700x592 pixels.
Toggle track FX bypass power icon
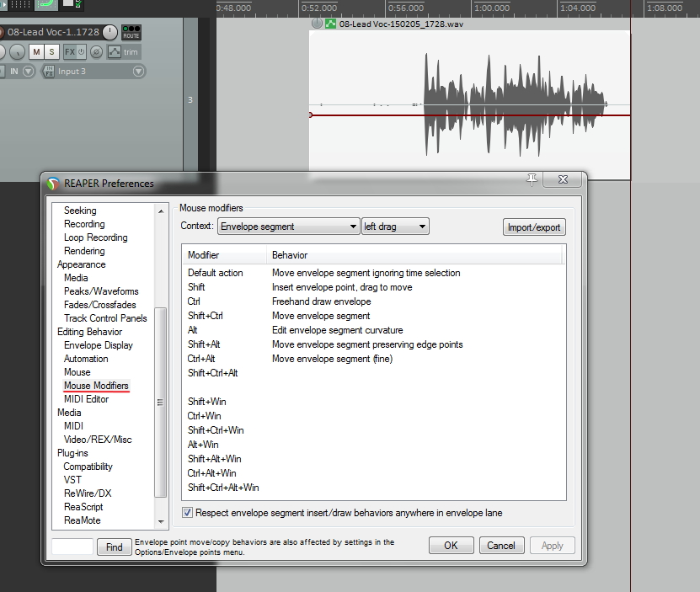pos(81,51)
